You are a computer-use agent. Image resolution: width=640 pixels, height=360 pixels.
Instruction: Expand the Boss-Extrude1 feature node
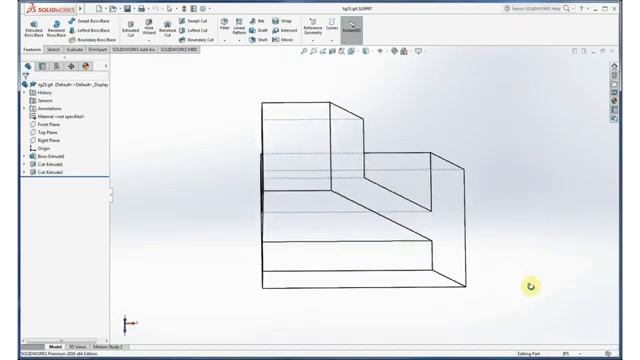point(24,156)
